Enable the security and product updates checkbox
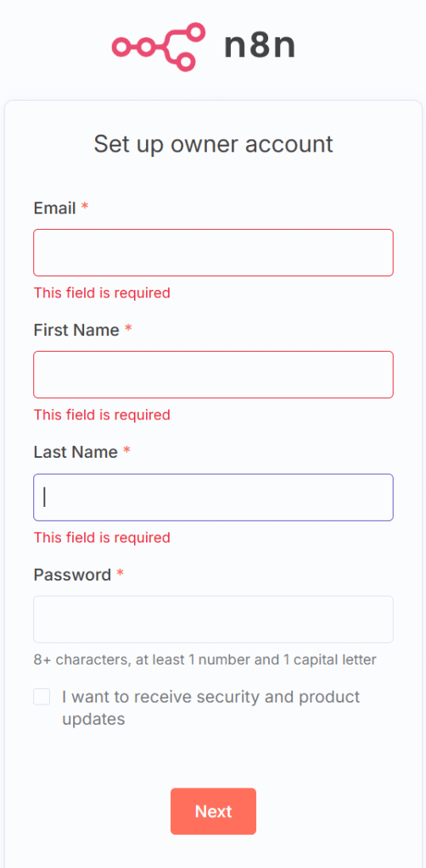 click(x=42, y=697)
